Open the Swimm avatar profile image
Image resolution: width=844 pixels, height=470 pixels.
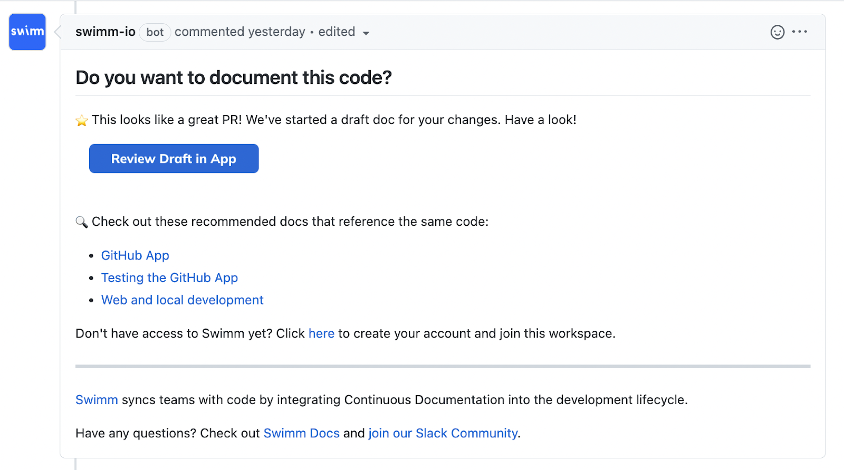[27, 32]
